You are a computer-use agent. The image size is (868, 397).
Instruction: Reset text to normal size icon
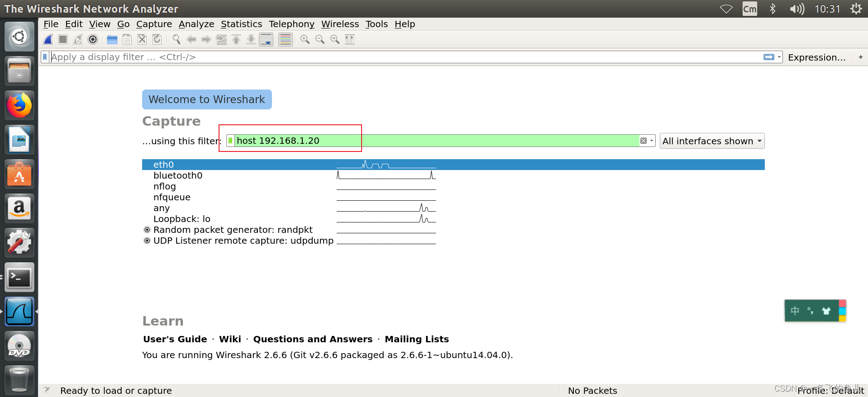(x=335, y=40)
